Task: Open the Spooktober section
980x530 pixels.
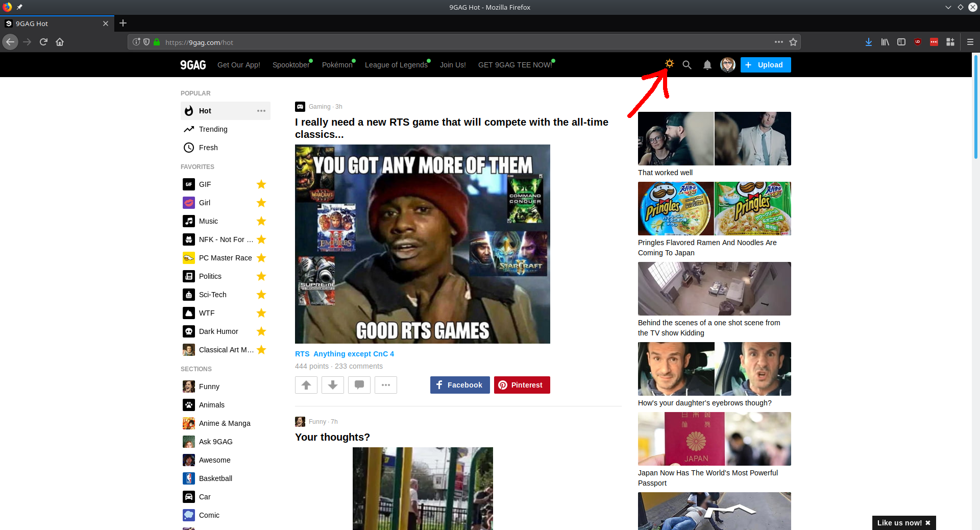Action: [291, 65]
